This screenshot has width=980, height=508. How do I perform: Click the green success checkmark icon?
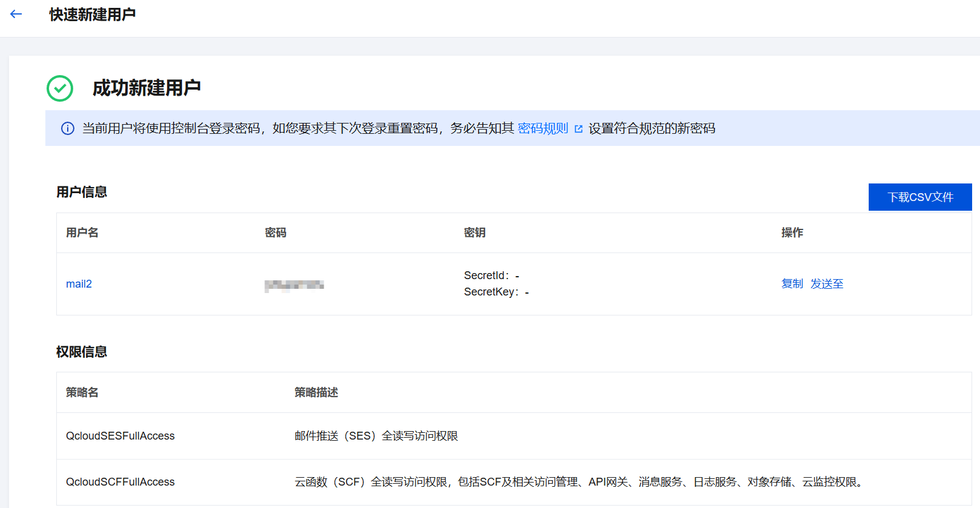coord(60,88)
